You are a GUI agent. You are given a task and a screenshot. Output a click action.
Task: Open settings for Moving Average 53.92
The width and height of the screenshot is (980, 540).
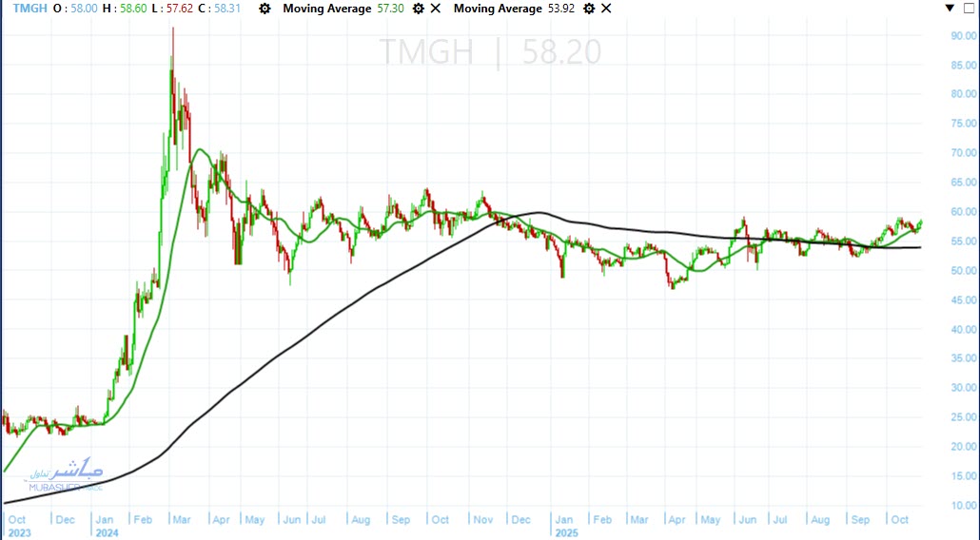click(588, 9)
